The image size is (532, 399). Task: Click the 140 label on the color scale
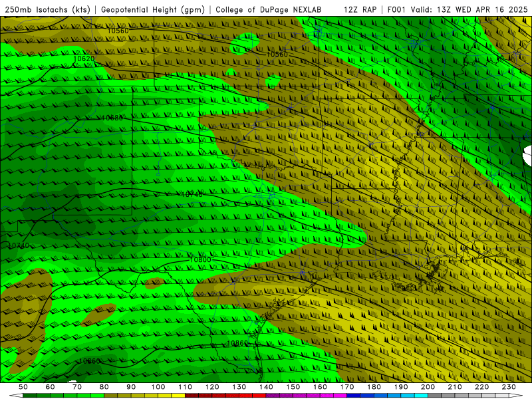pyautogui.click(x=267, y=387)
